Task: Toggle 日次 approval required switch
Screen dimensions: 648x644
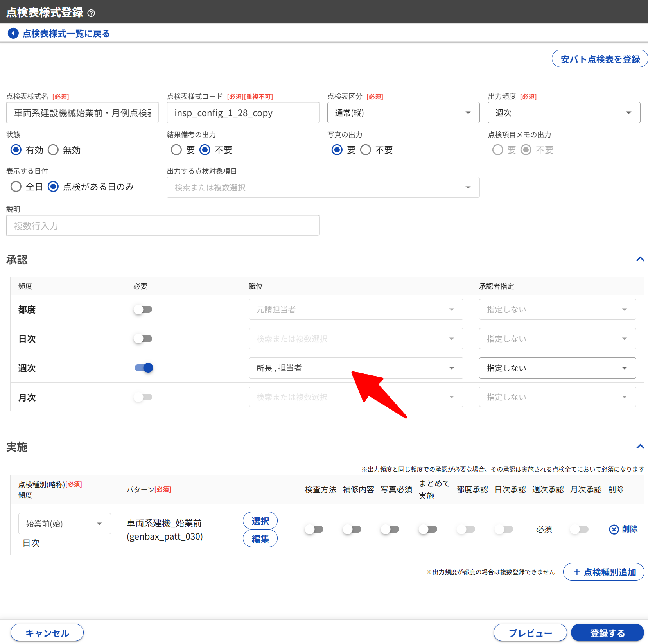Action: tap(143, 339)
